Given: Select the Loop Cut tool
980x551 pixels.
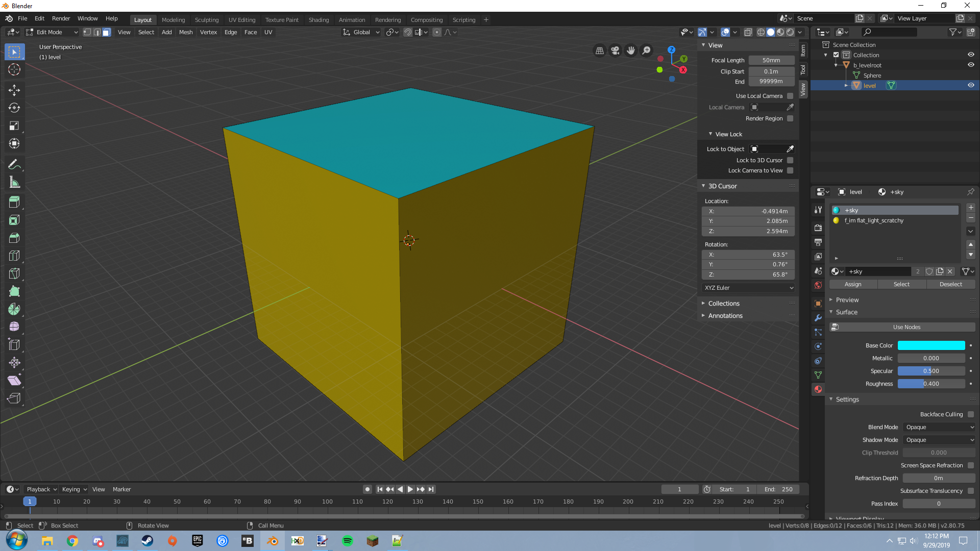Looking at the screenshot, I should (x=14, y=255).
